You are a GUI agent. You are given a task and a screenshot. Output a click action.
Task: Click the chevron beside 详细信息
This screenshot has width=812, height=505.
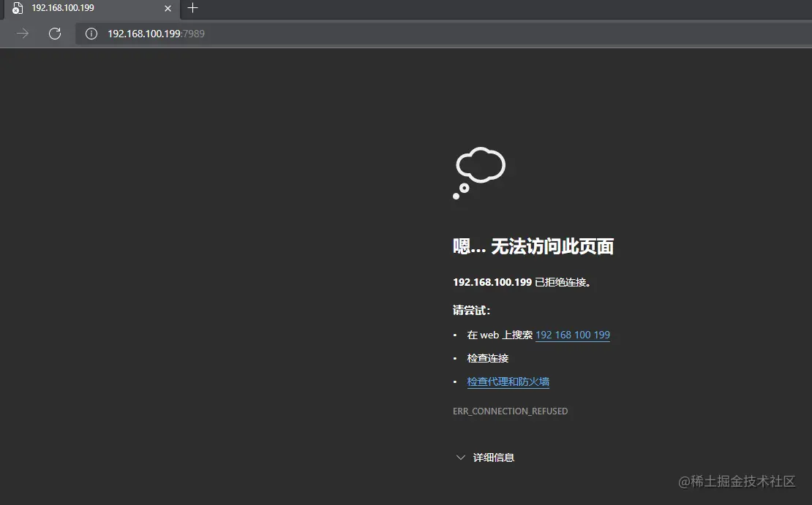[460, 457]
